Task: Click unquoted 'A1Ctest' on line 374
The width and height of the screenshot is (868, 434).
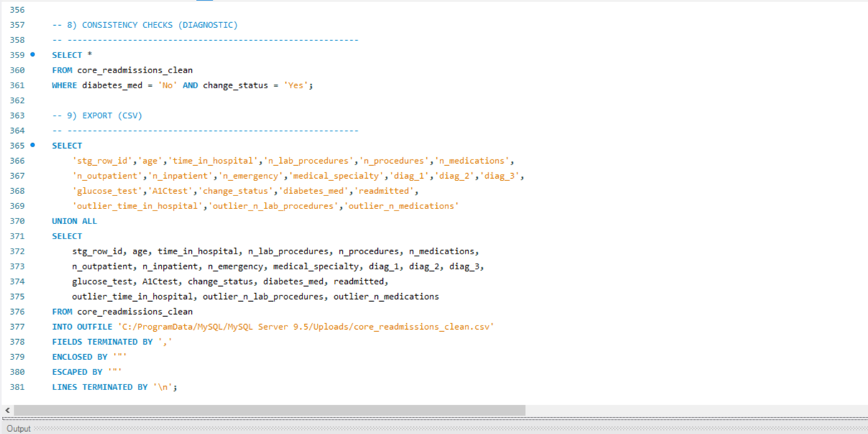Action: (160, 281)
